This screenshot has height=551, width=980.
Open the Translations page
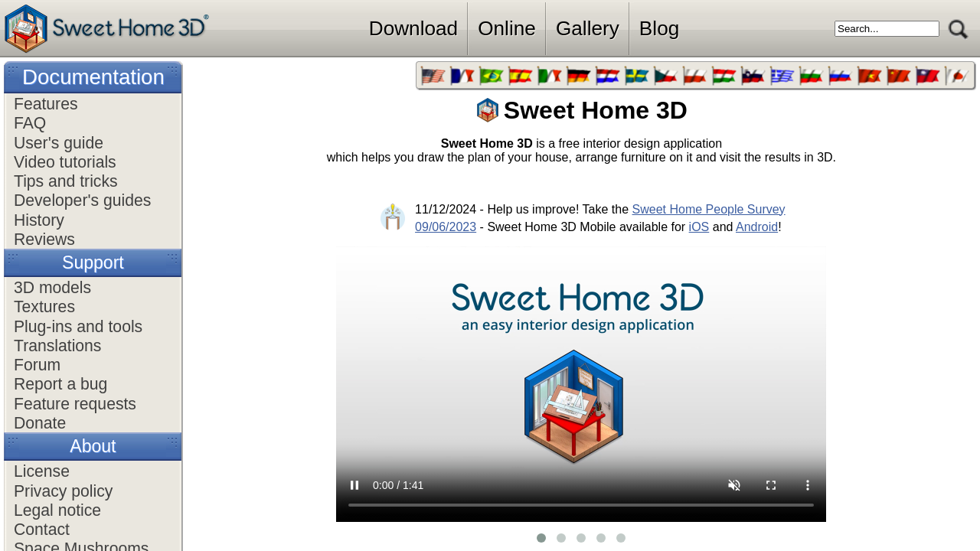[57, 346]
